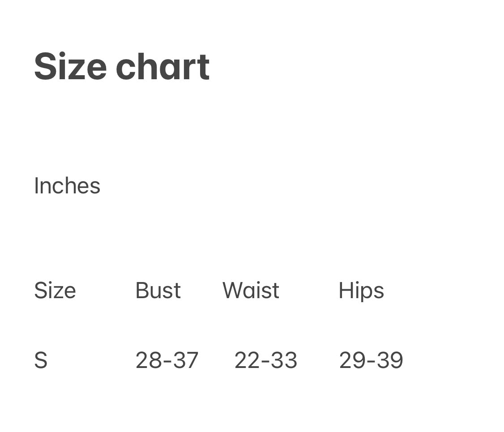Click the number "33" in the waist range

[x=285, y=360]
